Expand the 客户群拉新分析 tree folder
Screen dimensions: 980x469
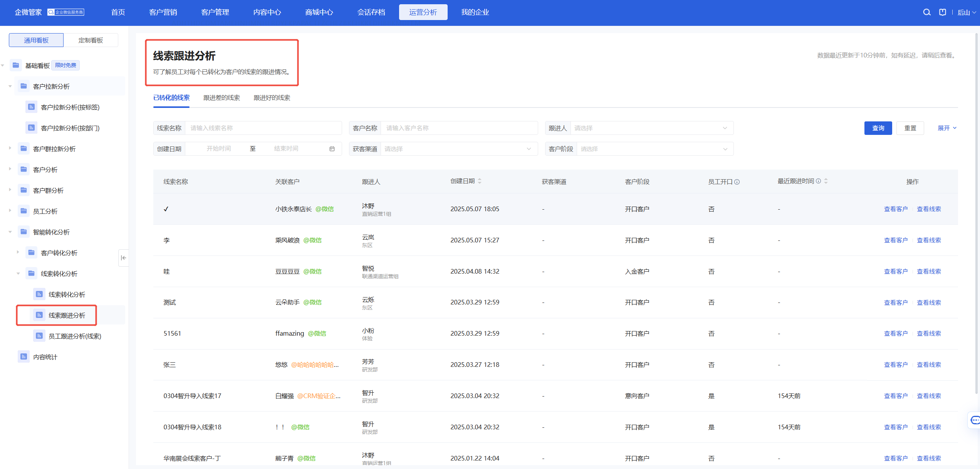[10, 148]
